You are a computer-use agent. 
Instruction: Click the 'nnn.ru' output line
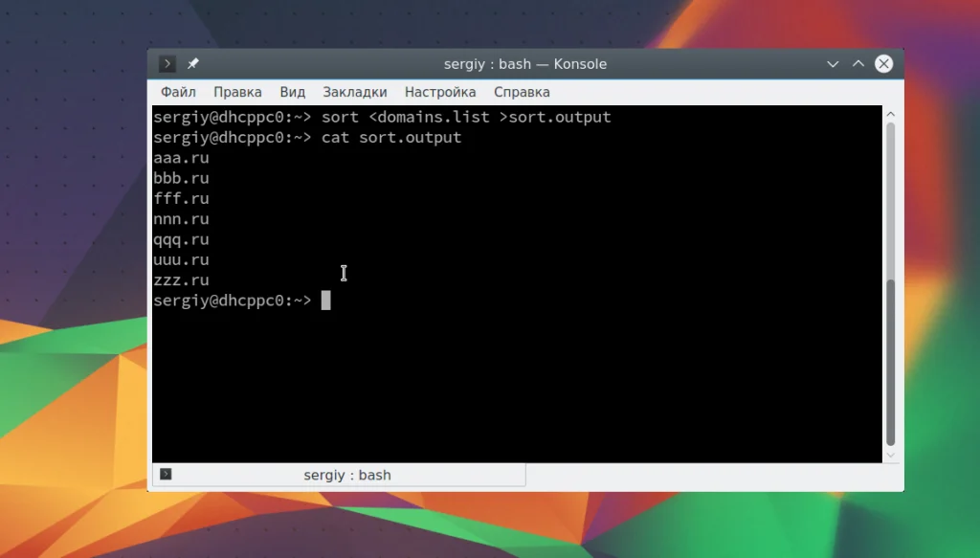click(x=181, y=219)
